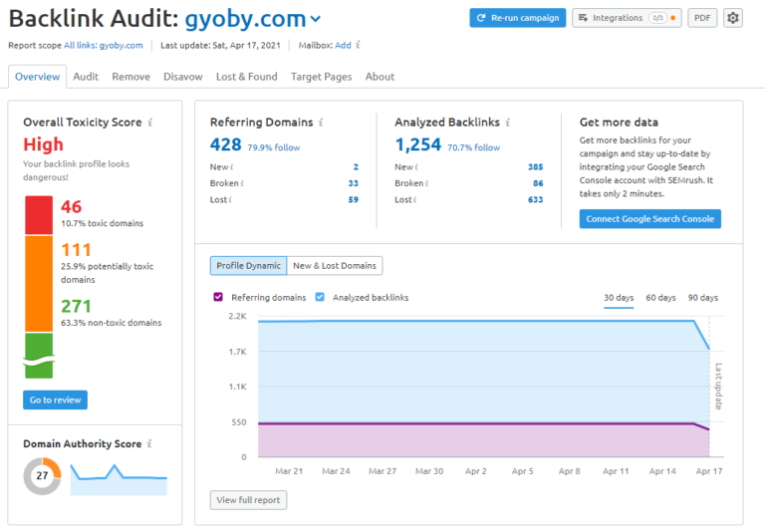
Task: Click the 1,254 analyzed backlinks count
Action: [417, 144]
